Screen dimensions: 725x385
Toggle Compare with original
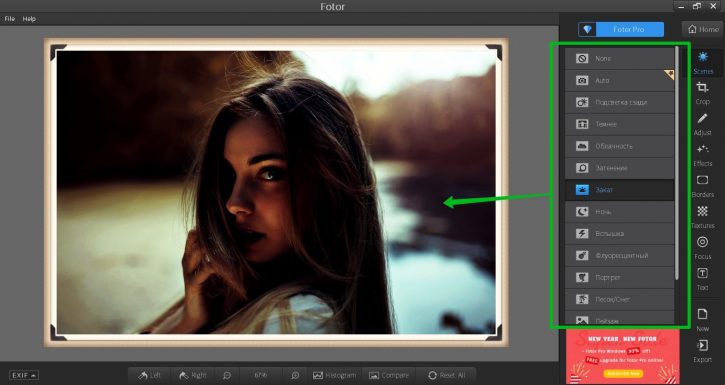pyautogui.click(x=389, y=375)
